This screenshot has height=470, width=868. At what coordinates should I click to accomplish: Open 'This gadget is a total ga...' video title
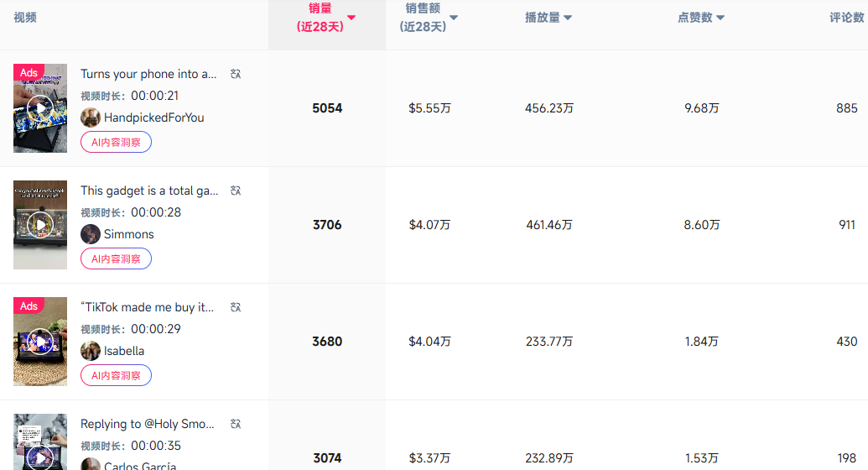[149, 191]
